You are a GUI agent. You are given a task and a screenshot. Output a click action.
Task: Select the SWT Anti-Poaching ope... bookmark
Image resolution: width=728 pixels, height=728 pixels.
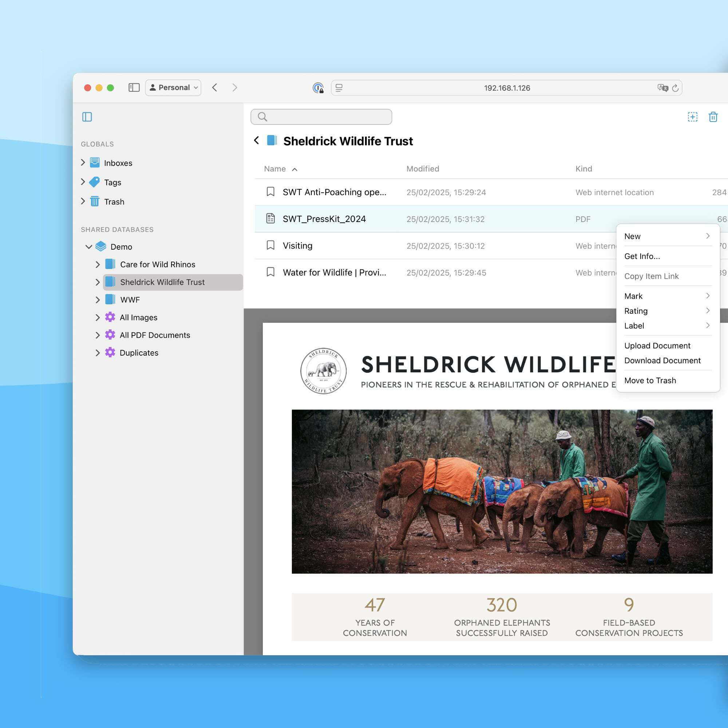(x=491, y=192)
